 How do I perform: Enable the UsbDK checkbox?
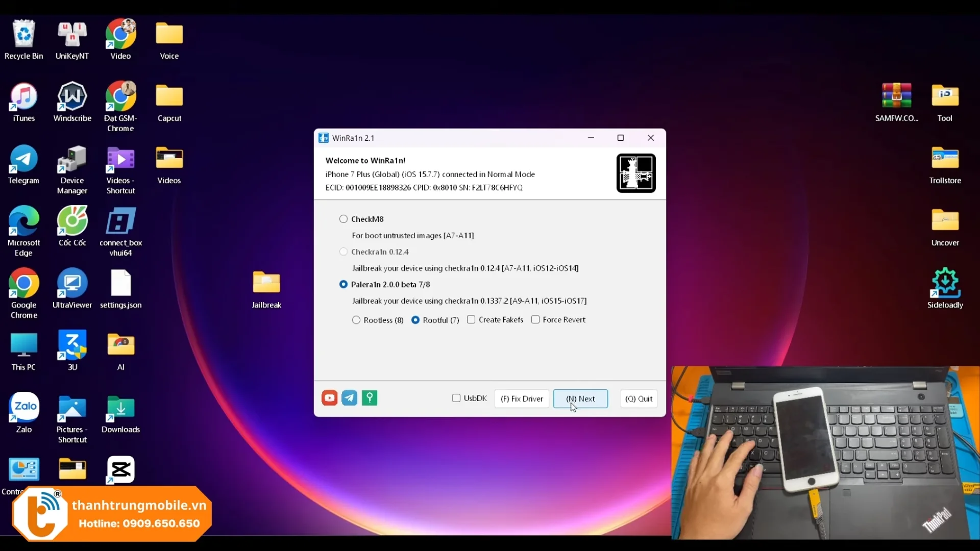456,398
